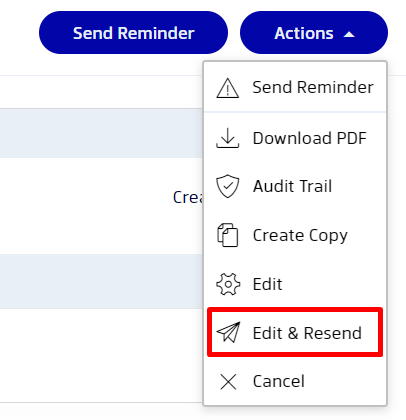Click the shield checkmark Audit Trail icon
Image resolution: width=406 pixels, height=420 pixels.
click(228, 186)
